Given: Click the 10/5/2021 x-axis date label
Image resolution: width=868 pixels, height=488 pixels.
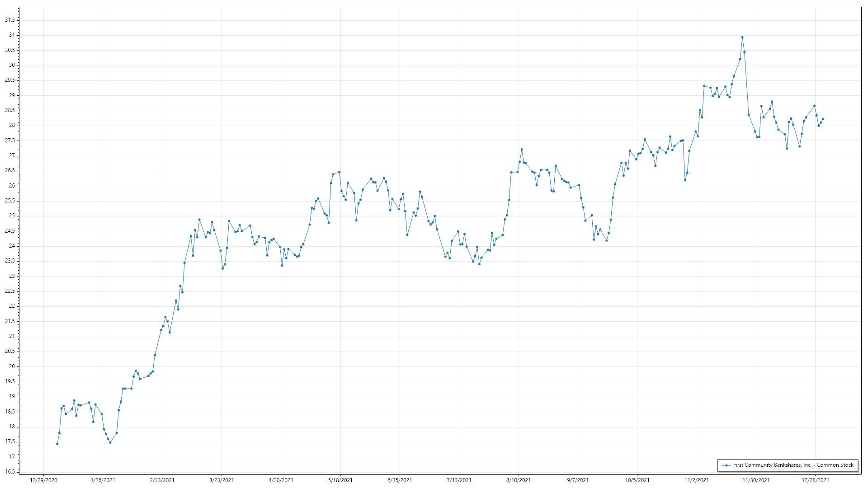Looking at the screenshot, I should [637, 480].
